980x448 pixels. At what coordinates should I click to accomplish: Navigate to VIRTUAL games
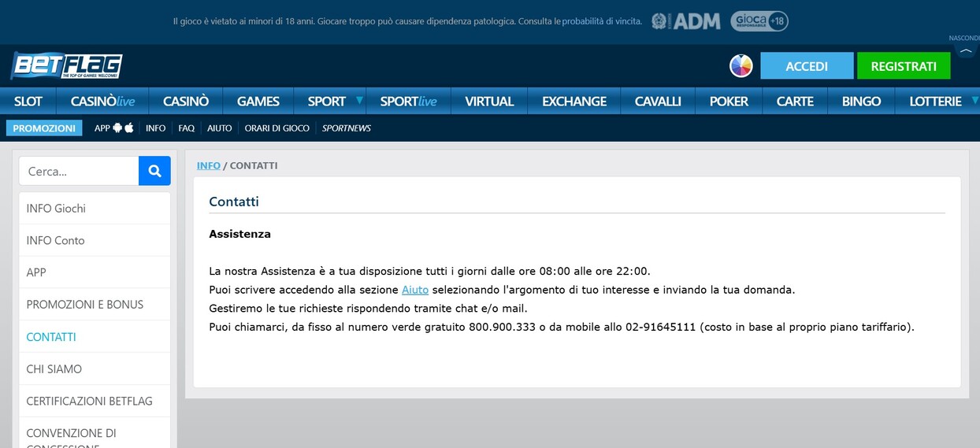(x=489, y=101)
